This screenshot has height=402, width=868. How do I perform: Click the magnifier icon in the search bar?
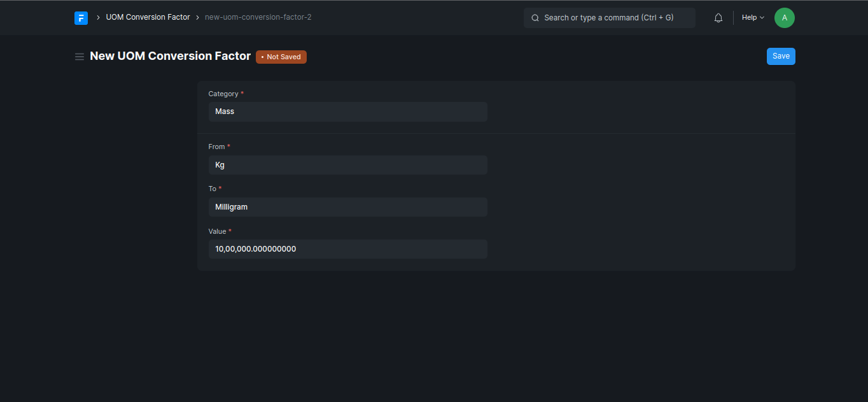[535, 18]
